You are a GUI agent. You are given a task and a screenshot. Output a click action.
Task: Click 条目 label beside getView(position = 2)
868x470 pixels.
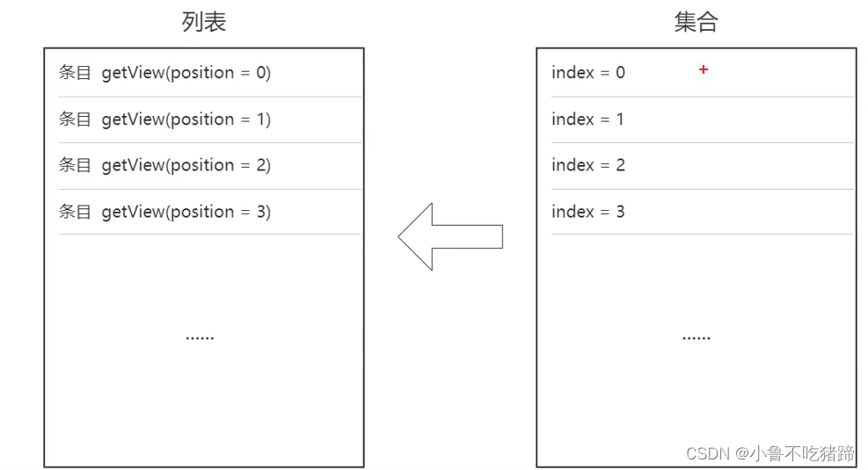click(75, 165)
